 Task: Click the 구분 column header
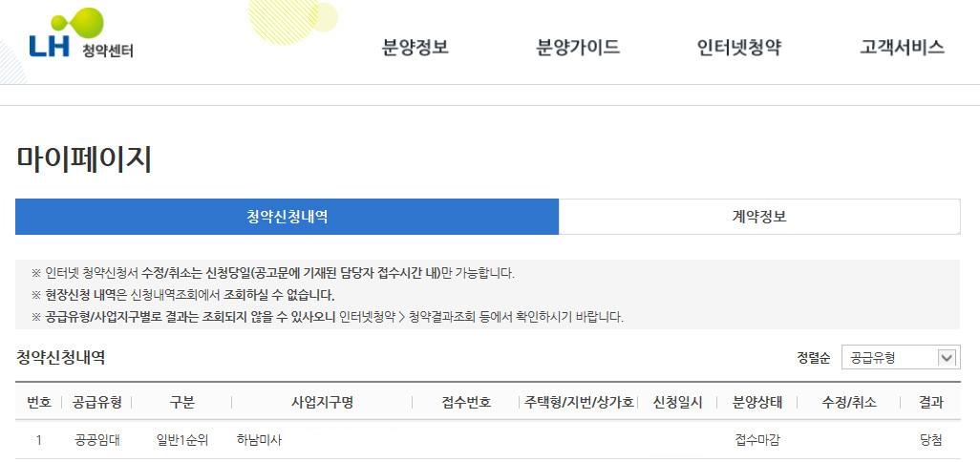pos(181,403)
